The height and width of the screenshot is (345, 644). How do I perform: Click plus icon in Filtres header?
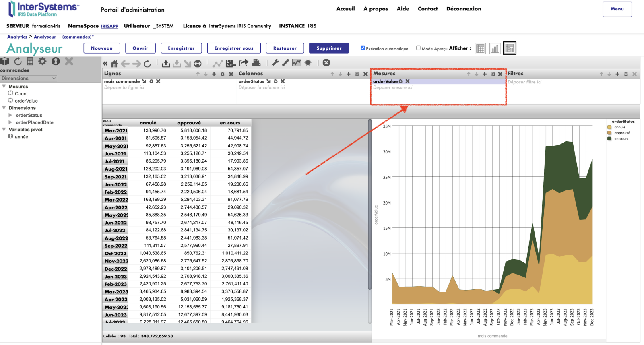617,74
